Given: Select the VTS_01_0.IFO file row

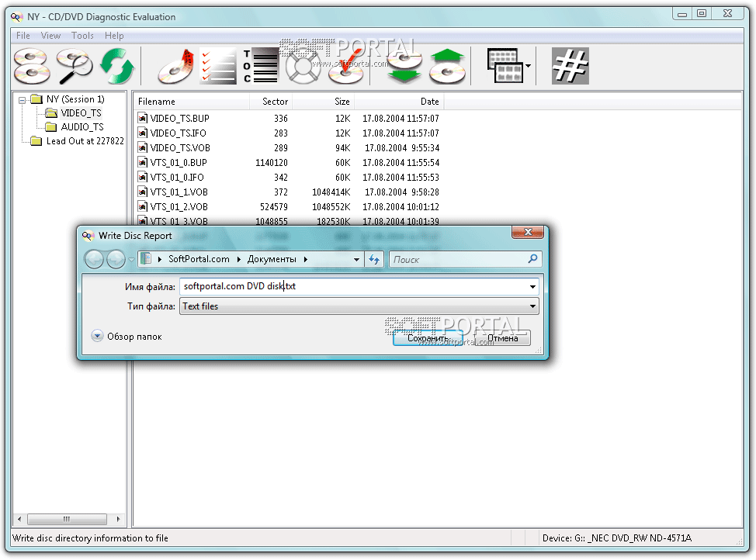Looking at the screenshot, I should point(288,178).
